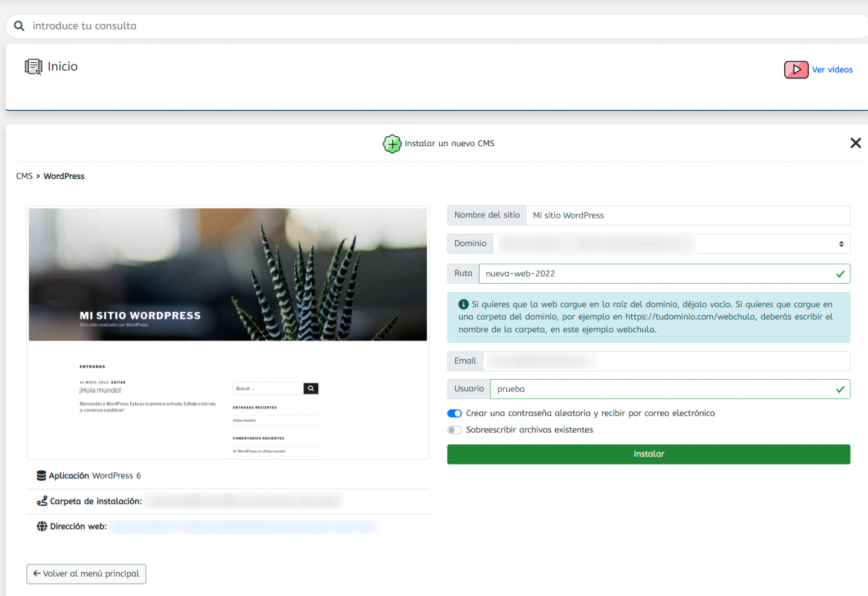Click the Aplicación database icon
The width and height of the screenshot is (868, 596).
pos(41,476)
